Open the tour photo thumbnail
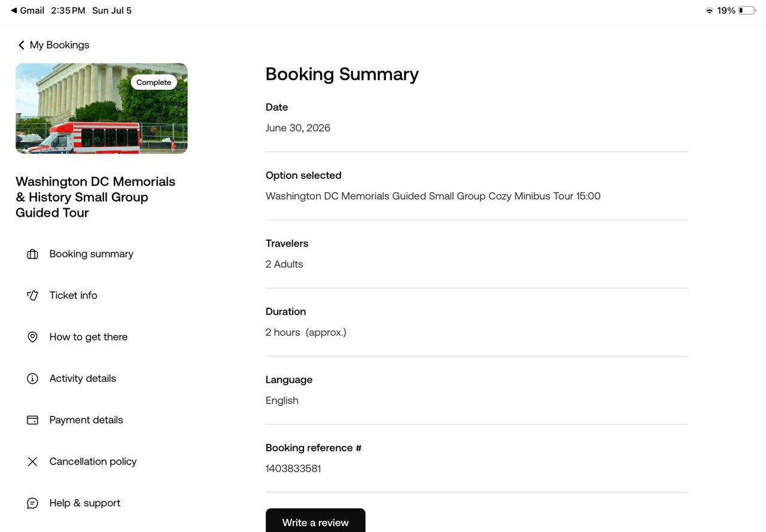Screen dimensions: 766x532 coord(102,108)
